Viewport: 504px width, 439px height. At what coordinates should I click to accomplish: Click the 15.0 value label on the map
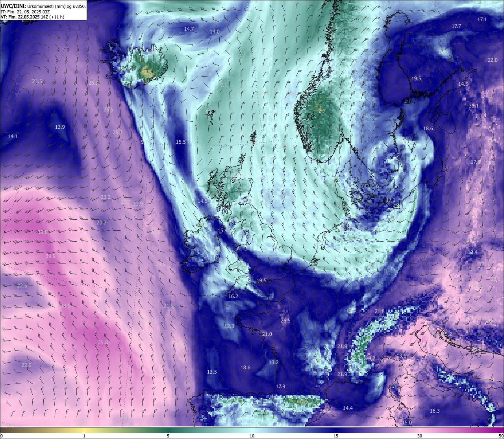(x=407, y=423)
